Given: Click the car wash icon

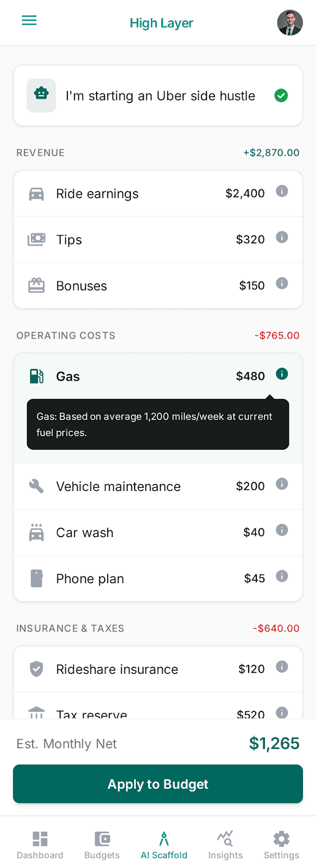Looking at the screenshot, I should (x=36, y=532).
